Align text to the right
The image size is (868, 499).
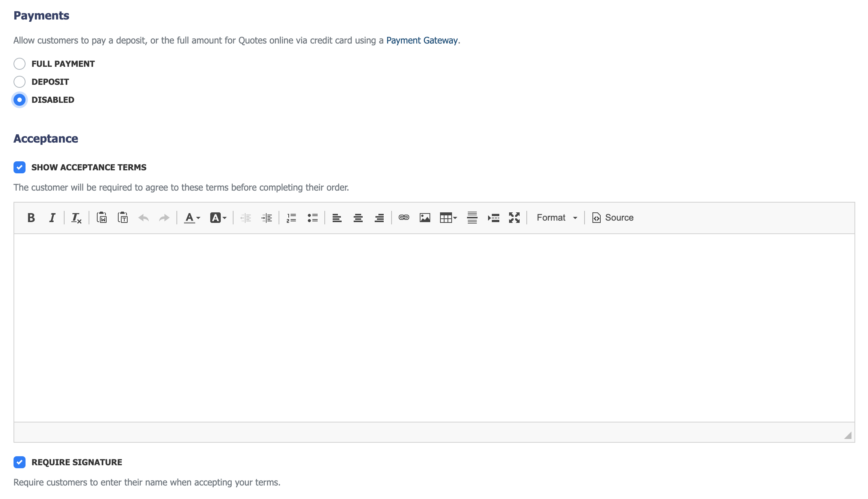click(379, 218)
